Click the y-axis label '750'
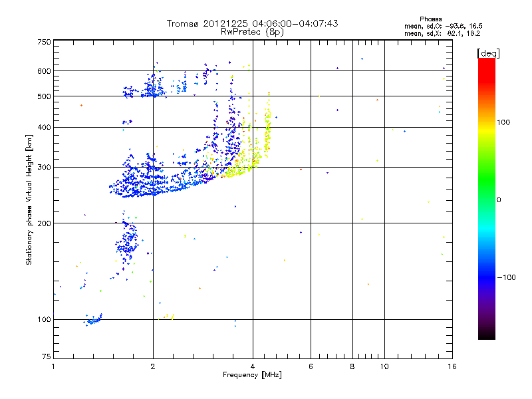Image resolution: width=532 pixels, height=399 pixels. click(x=44, y=42)
